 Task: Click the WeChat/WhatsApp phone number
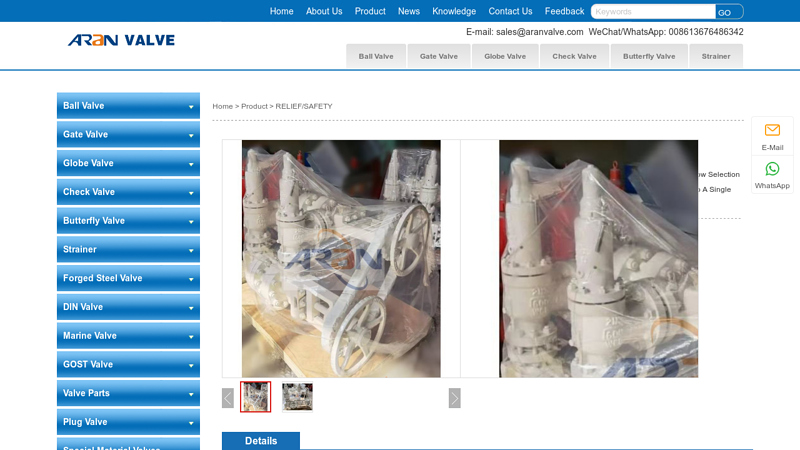click(706, 32)
